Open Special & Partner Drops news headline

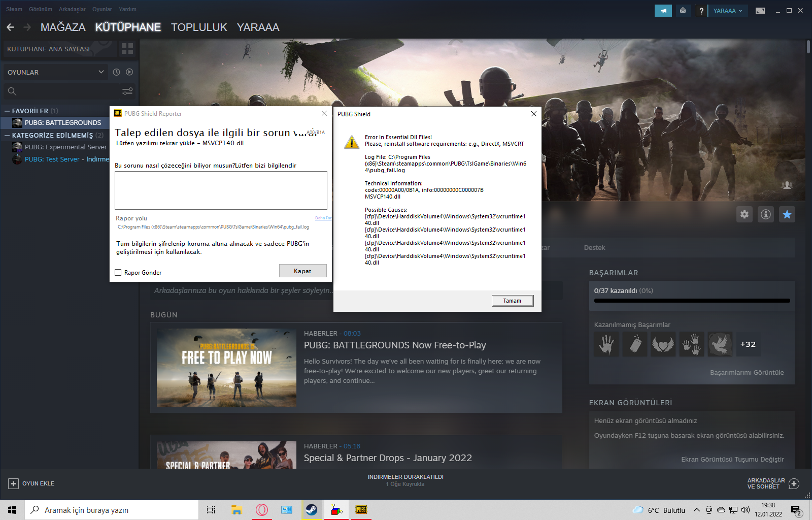click(388, 458)
